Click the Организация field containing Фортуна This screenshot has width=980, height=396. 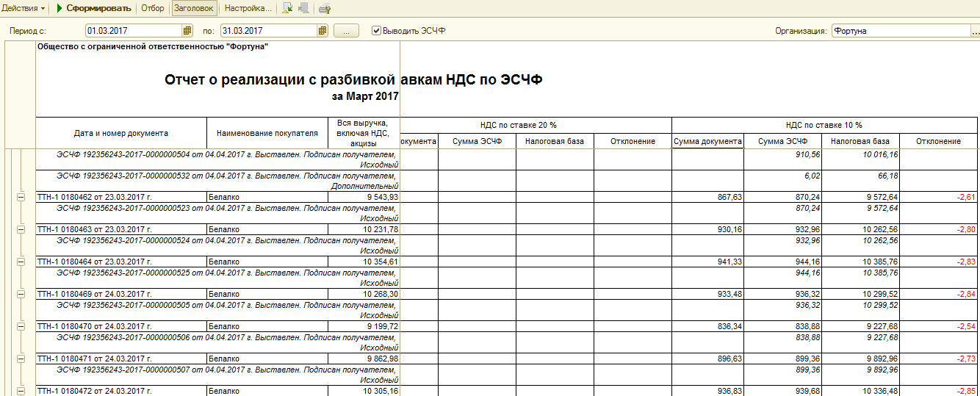(x=900, y=31)
